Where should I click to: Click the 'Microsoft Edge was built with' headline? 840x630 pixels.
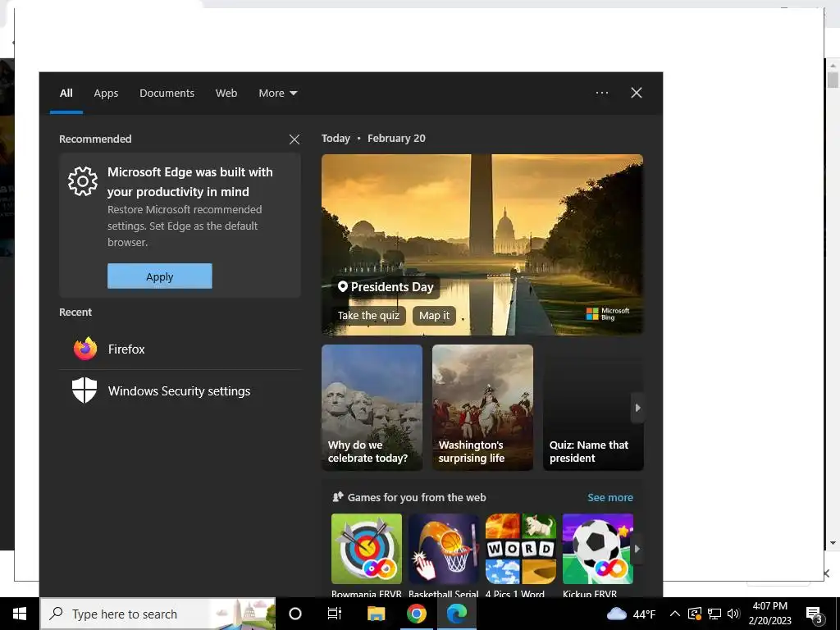click(x=190, y=181)
